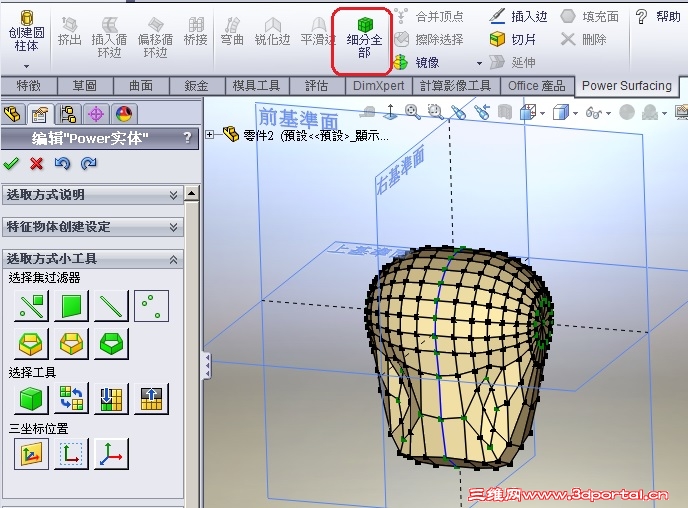688x508 pixels.
Task: Click the 镜像 mirror tool
Action: [417, 62]
